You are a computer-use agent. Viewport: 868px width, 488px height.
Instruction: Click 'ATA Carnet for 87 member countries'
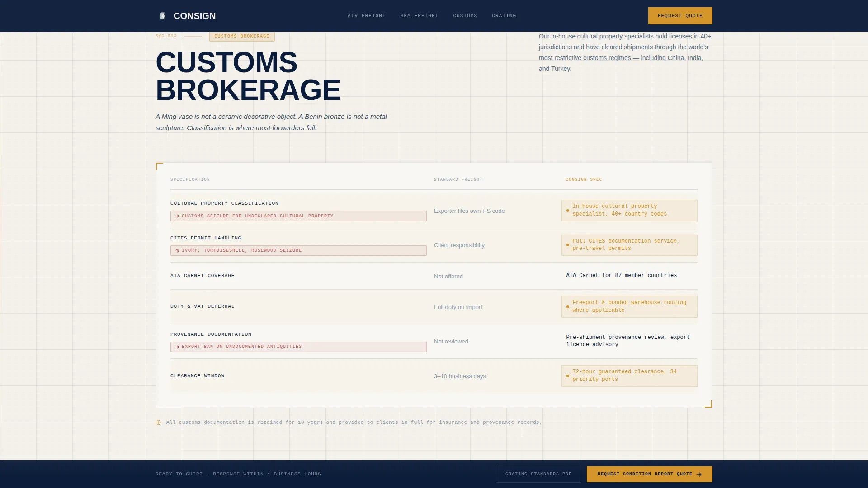[622, 276]
